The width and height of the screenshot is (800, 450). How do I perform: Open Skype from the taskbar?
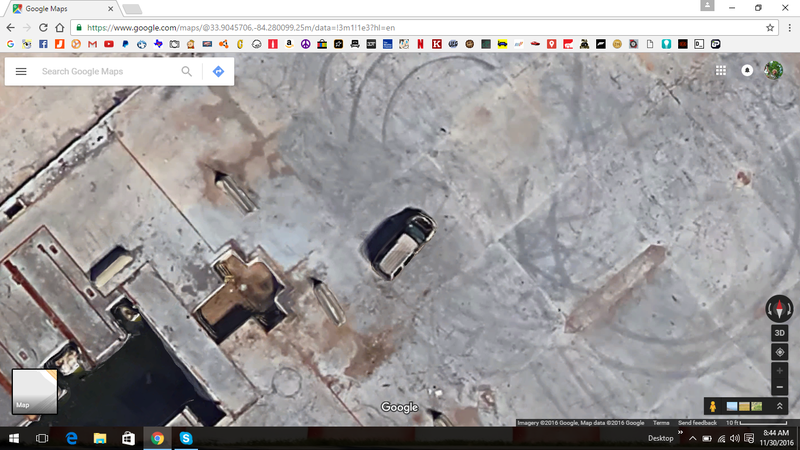click(x=186, y=438)
